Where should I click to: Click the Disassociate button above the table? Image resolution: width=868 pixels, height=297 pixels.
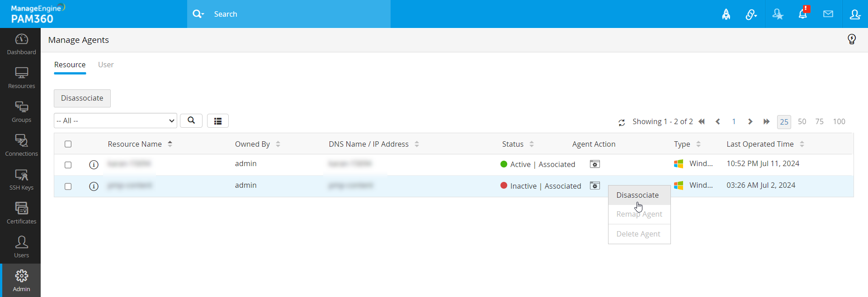click(82, 98)
